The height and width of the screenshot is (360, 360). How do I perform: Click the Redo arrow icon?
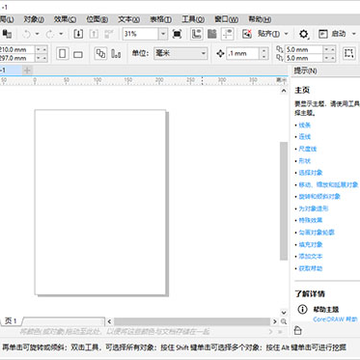50,34
